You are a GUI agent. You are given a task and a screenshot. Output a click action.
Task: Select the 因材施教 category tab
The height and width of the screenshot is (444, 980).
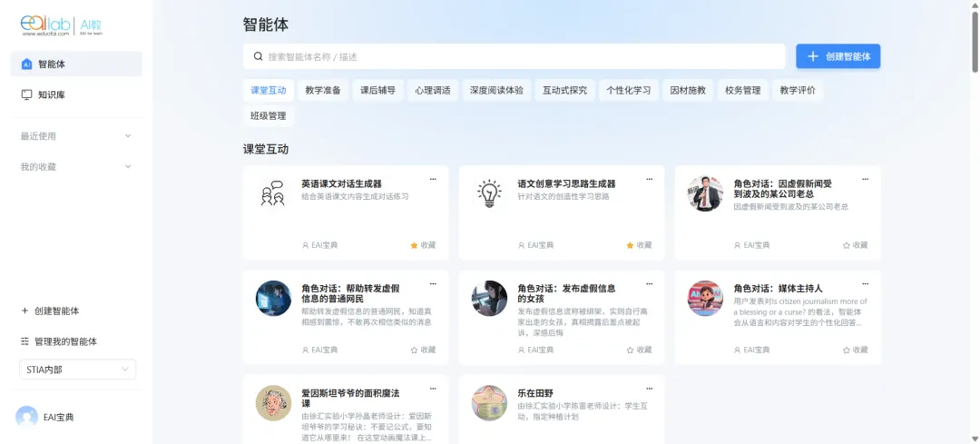point(688,90)
